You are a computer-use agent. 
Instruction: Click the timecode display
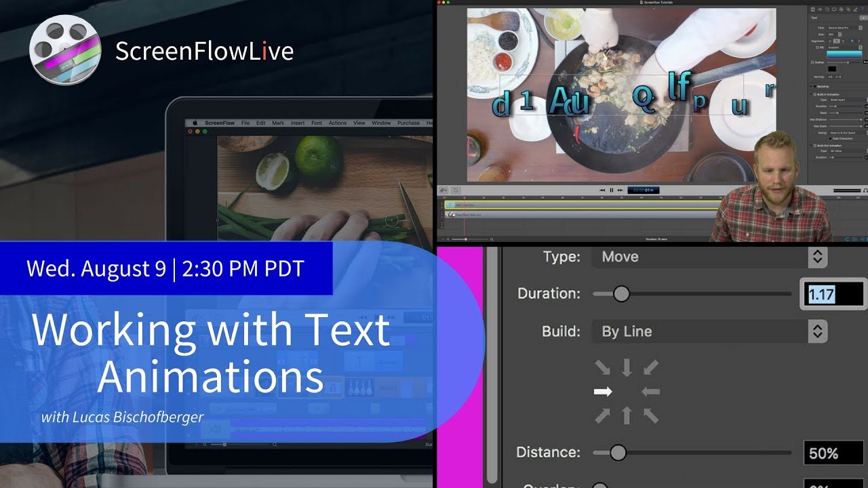coord(644,190)
